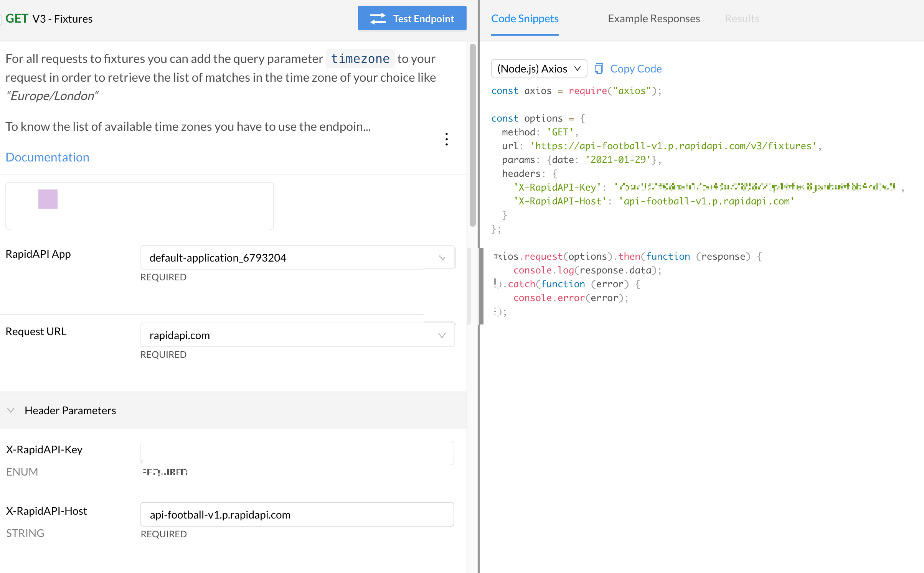Click the Test Endpoint button
Image resolution: width=924 pixels, height=573 pixels.
[x=412, y=18]
